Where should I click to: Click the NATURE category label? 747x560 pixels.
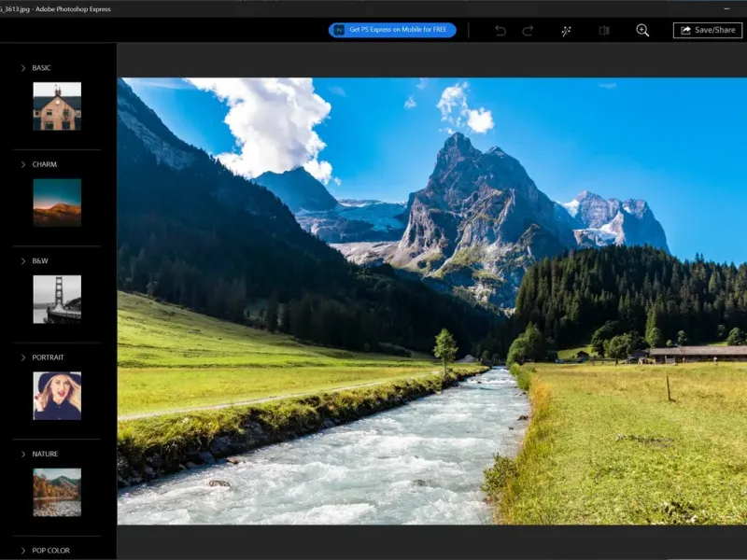click(x=45, y=454)
